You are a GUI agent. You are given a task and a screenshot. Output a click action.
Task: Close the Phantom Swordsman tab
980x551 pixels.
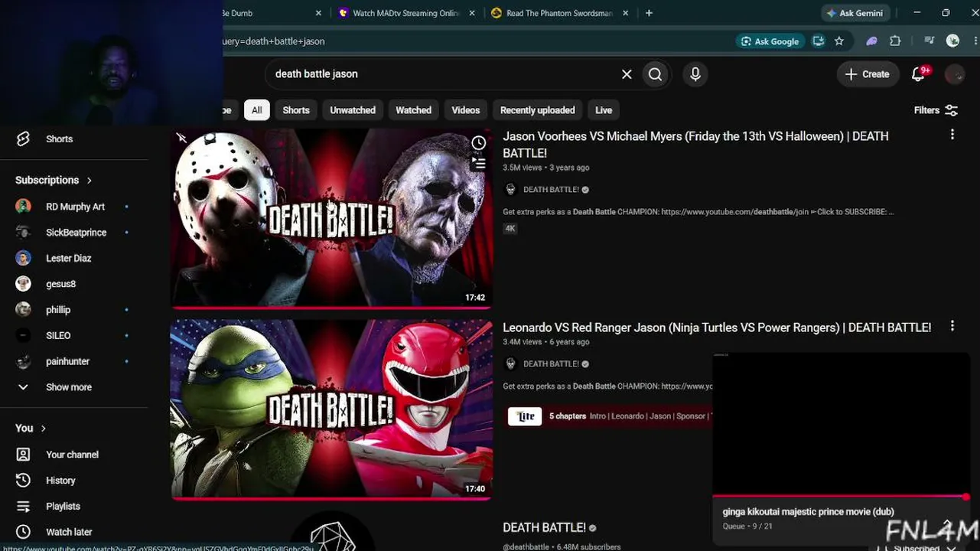(626, 13)
